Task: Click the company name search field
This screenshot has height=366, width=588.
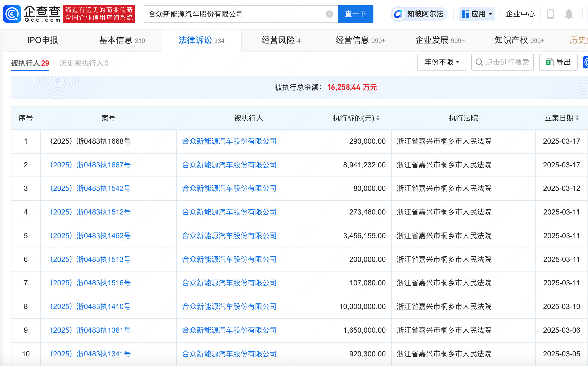Action: [x=234, y=14]
